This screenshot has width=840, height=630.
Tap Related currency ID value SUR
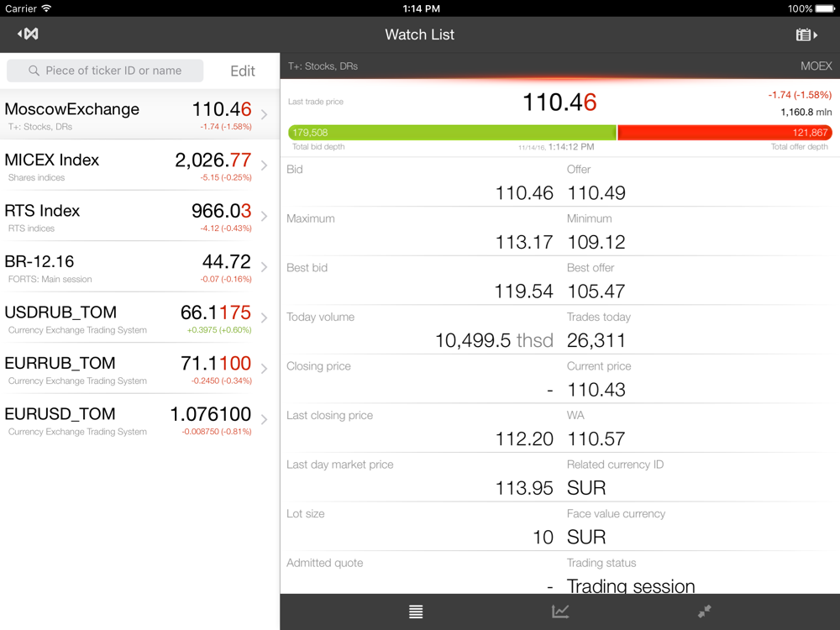[586, 489]
